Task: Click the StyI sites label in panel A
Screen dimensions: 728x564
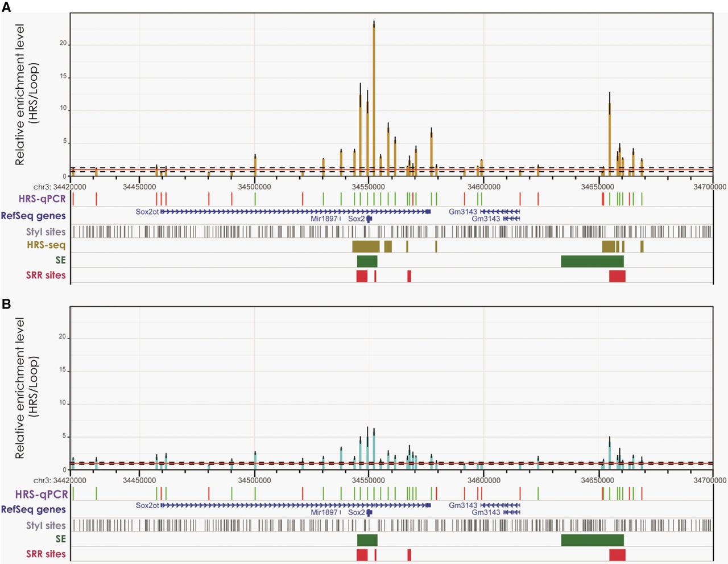Action: click(x=45, y=232)
